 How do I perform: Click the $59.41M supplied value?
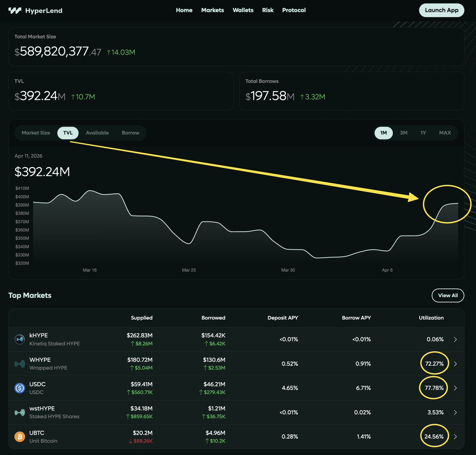(x=142, y=384)
